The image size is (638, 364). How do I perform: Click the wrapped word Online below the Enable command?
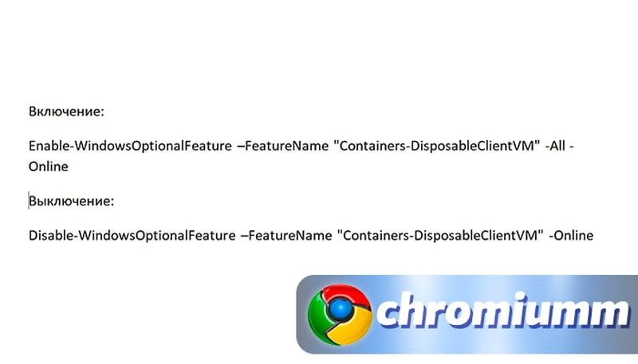pyautogui.click(x=49, y=166)
